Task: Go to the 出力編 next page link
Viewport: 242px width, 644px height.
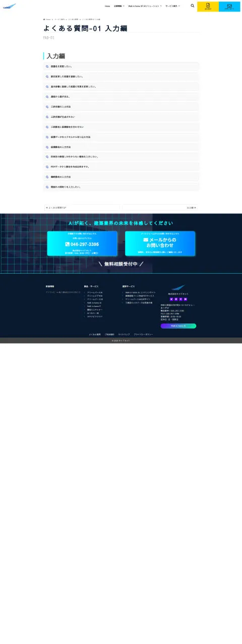Action: pyautogui.click(x=160, y=207)
